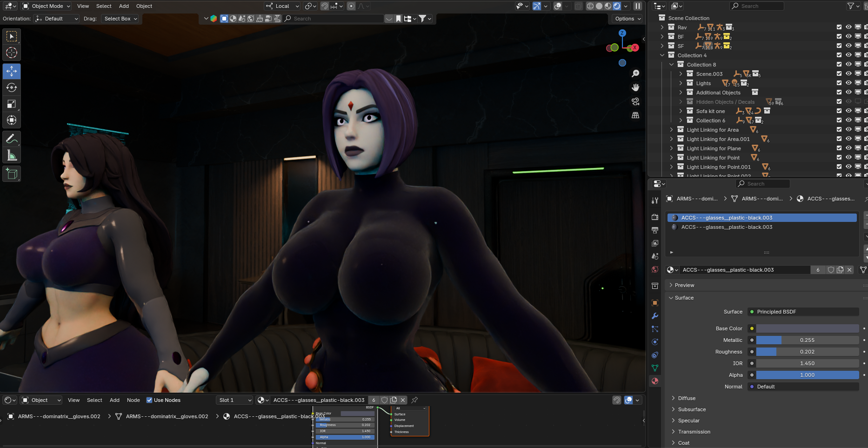Screen dimensions: 868x448
Task: Open the Object properties tab
Action: click(655, 303)
